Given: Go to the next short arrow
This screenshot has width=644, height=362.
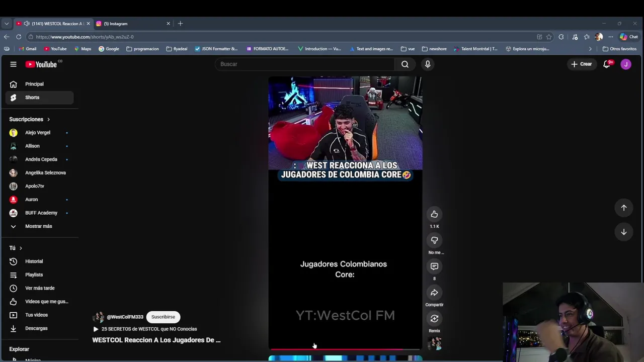Looking at the screenshot, I should (x=624, y=232).
